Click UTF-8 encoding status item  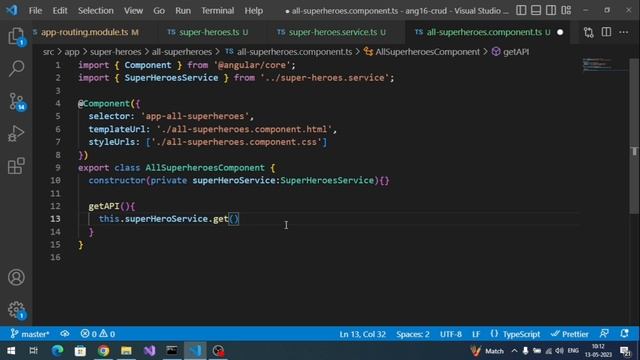pyautogui.click(x=451, y=334)
